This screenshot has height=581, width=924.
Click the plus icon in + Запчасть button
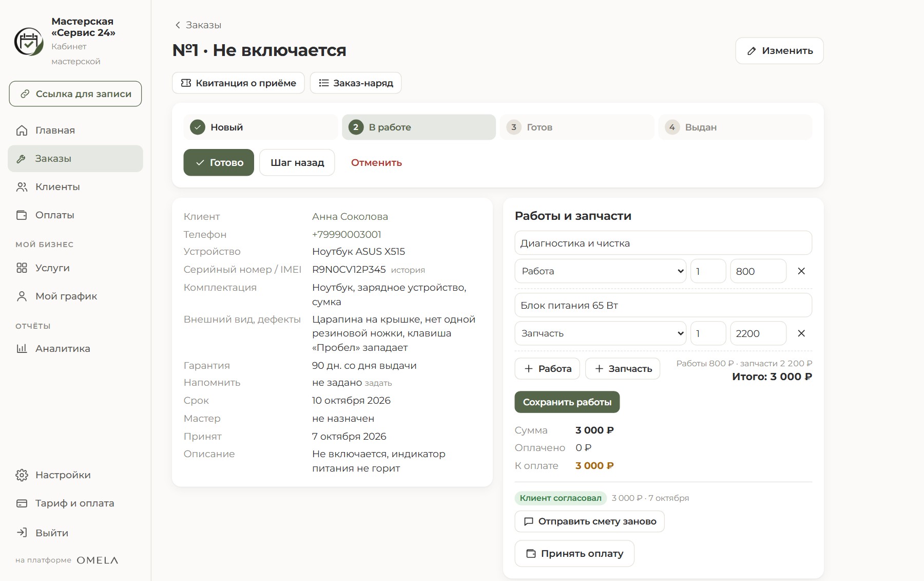click(599, 369)
